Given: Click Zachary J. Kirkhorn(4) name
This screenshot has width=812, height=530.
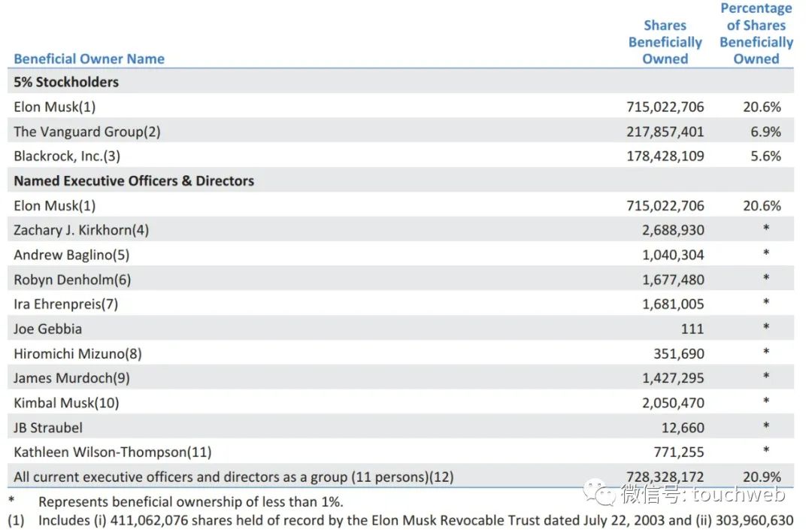Looking at the screenshot, I should [x=81, y=230].
